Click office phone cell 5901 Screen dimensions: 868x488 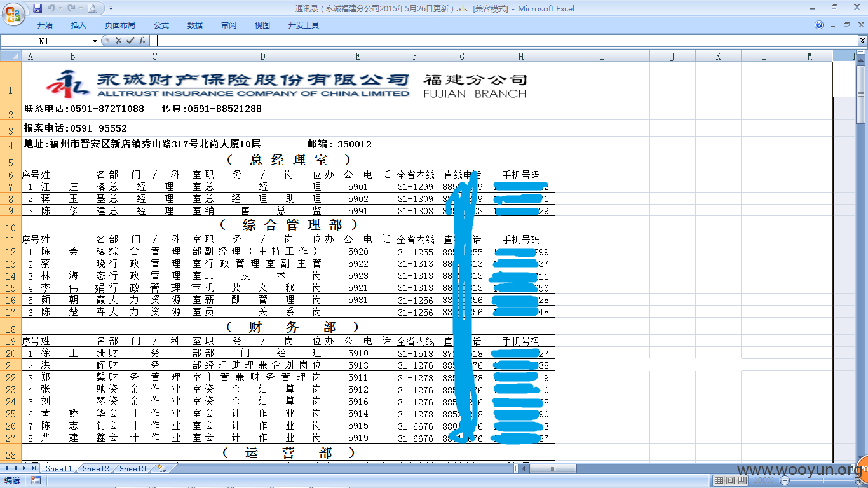click(358, 187)
